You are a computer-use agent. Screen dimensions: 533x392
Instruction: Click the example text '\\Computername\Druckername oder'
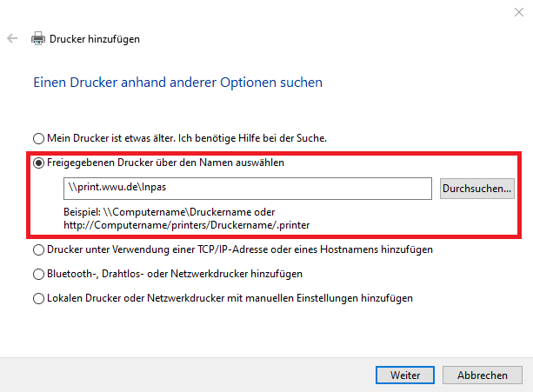189,212
